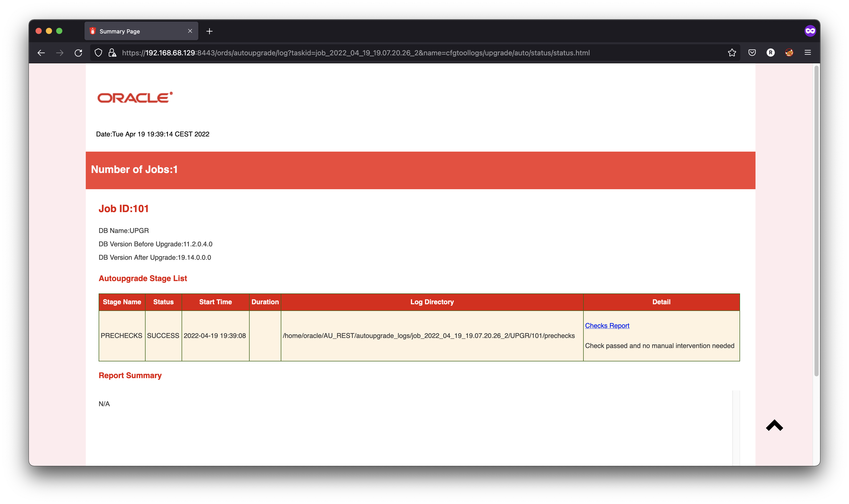The width and height of the screenshot is (849, 504).
Task: Click the Start Time column header
Action: (x=216, y=302)
